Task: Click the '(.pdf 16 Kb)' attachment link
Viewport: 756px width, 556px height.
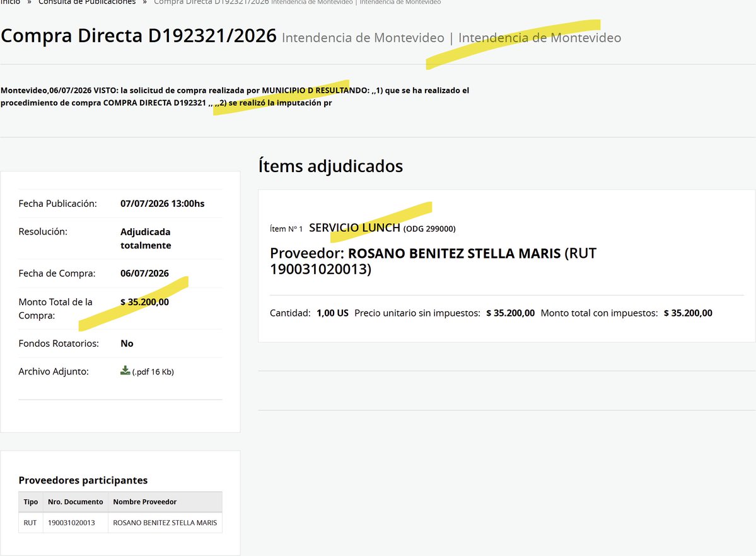Action: [x=153, y=372]
